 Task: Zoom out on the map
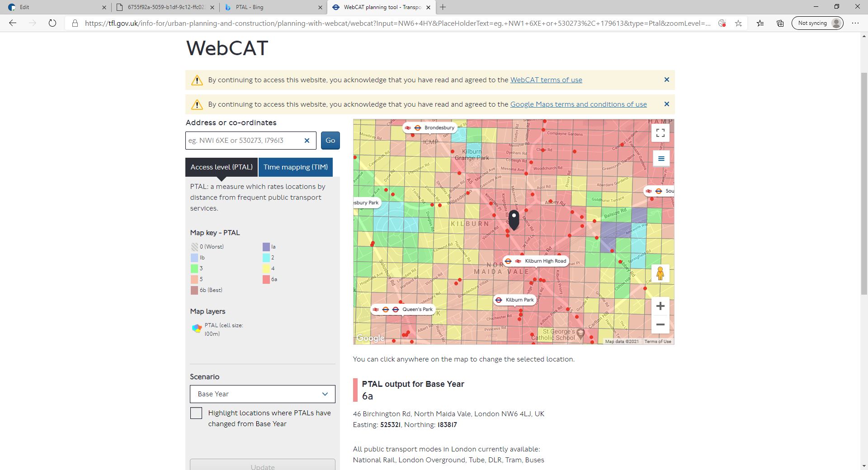pyautogui.click(x=660, y=324)
